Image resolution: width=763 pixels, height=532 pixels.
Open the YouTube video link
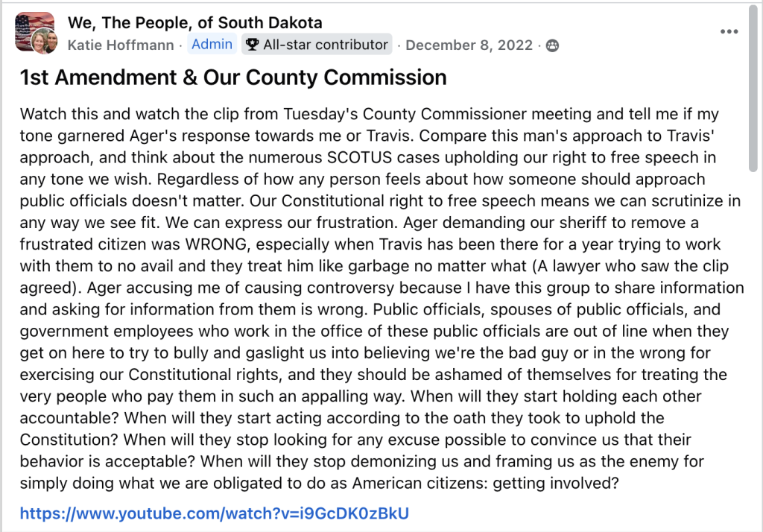[215, 513]
